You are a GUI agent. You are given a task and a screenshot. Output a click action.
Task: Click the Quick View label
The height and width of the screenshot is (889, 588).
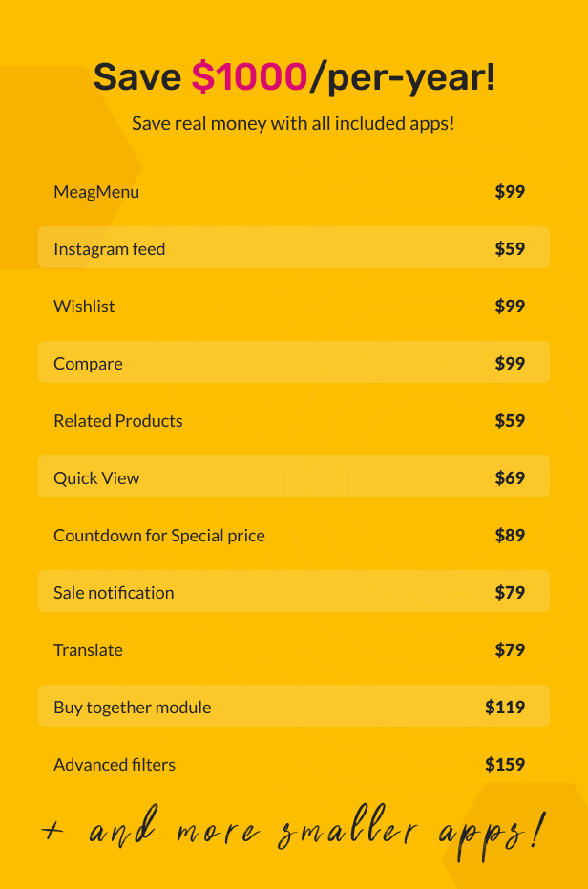click(96, 478)
